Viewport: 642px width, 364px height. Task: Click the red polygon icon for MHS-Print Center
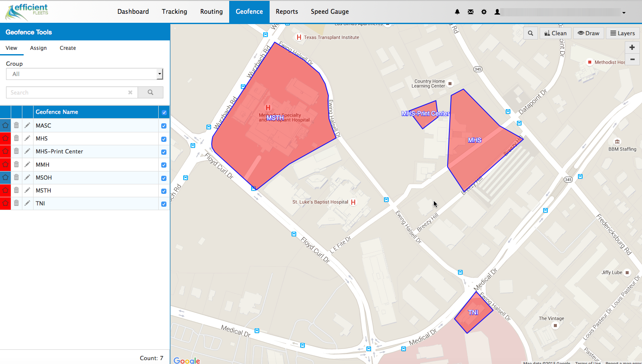tap(5, 151)
